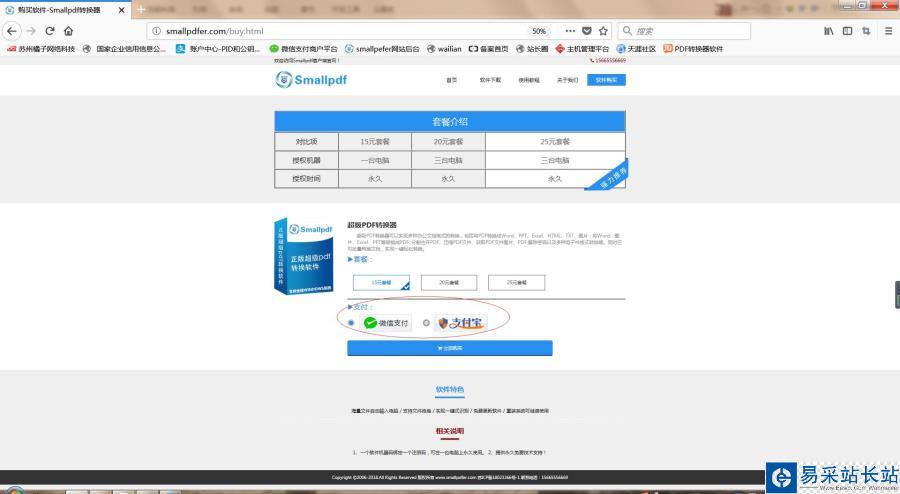Save page to Pocket icon
Viewport: 900px width, 494px height.
587,31
